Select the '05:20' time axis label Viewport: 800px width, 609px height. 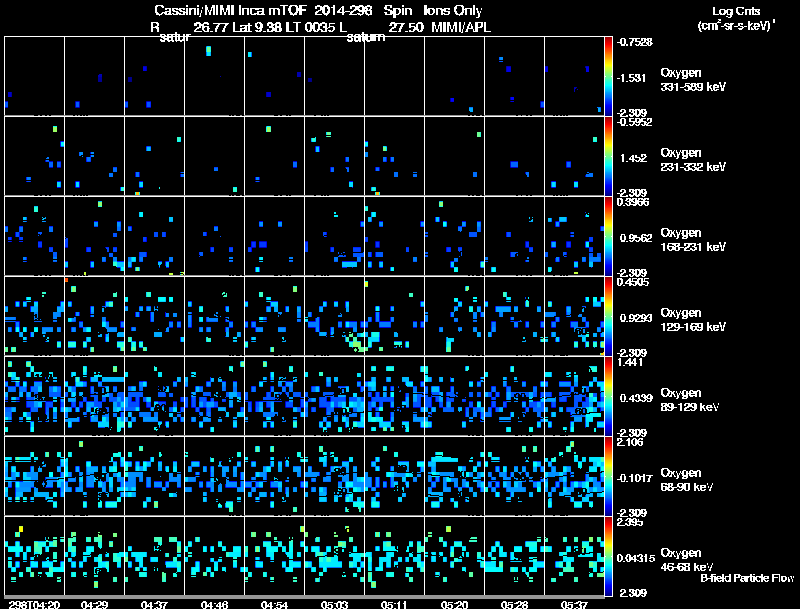tap(454, 605)
